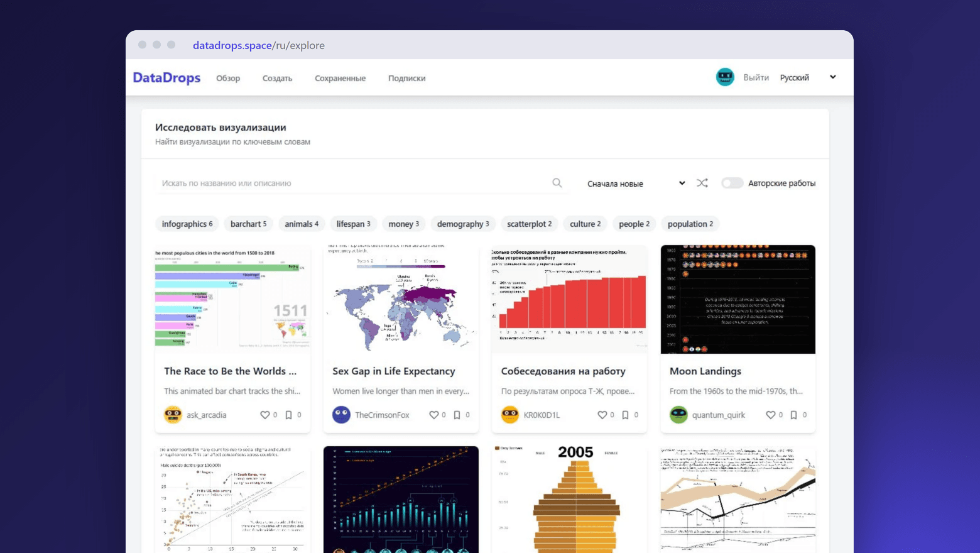Open the Создать menu item

[277, 78]
